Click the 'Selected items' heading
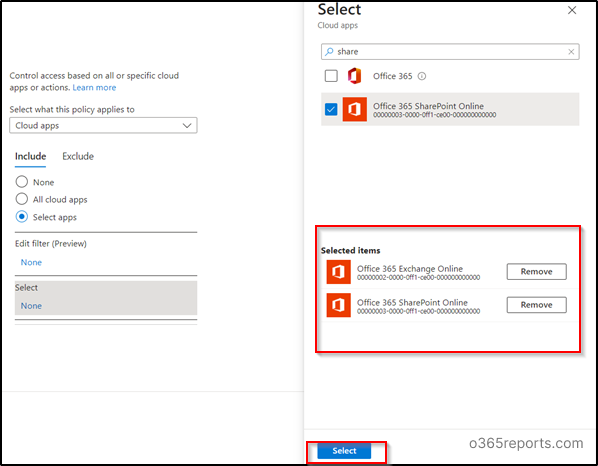 point(350,251)
